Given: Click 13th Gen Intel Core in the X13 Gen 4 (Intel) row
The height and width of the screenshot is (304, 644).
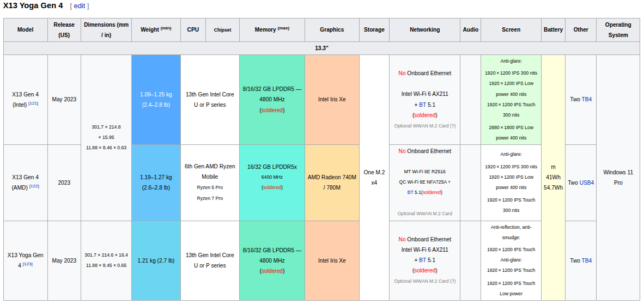Looking at the screenshot, I should click(x=210, y=99).
